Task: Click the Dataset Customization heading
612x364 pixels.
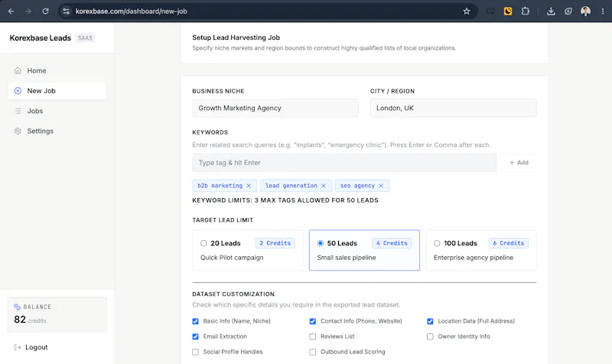Action: [x=233, y=294]
